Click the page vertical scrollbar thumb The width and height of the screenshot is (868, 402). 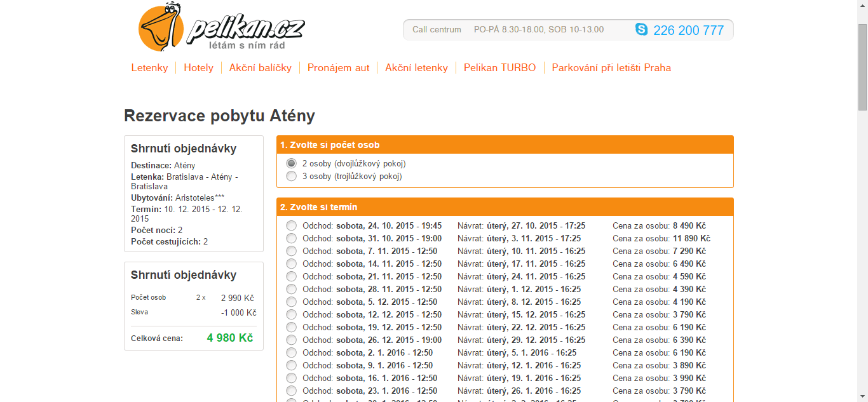click(862, 67)
